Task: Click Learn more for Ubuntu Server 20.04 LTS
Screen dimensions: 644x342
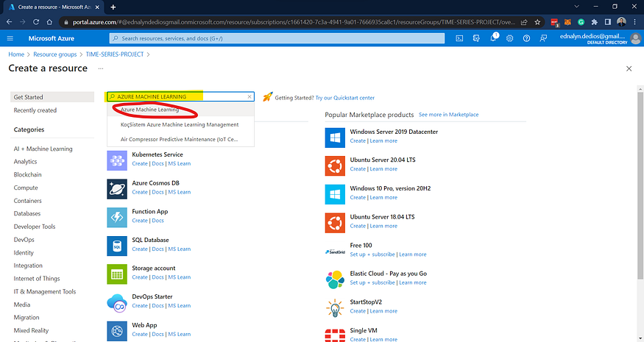Action: 383,168
